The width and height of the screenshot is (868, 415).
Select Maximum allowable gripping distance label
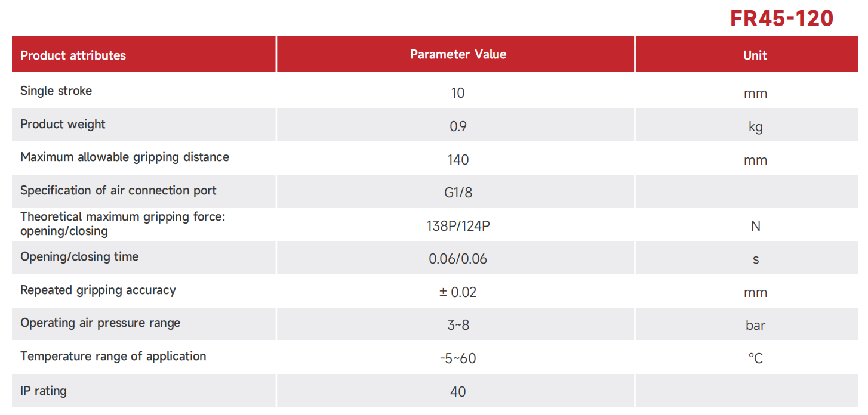[x=125, y=157]
